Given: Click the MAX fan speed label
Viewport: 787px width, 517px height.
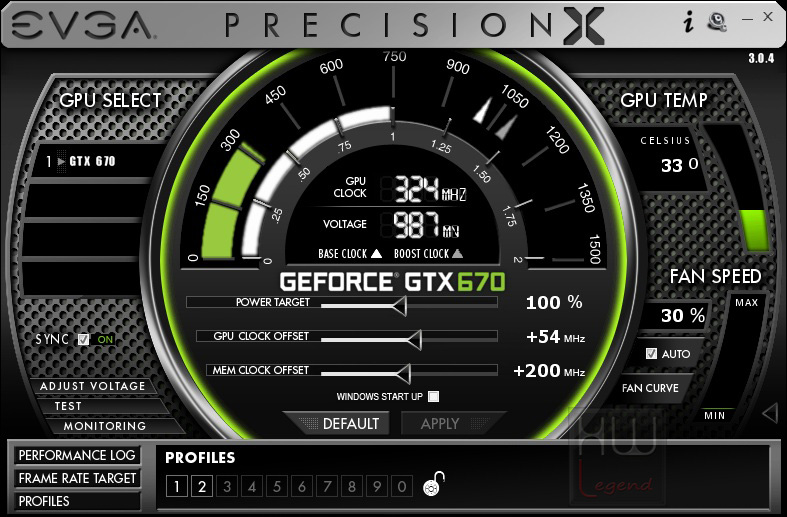Looking at the screenshot, I should (746, 303).
